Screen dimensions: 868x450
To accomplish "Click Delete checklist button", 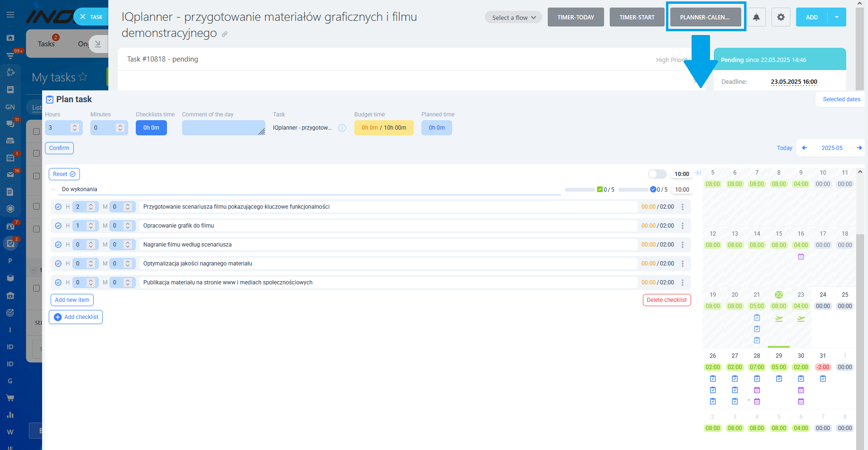I will tap(667, 300).
